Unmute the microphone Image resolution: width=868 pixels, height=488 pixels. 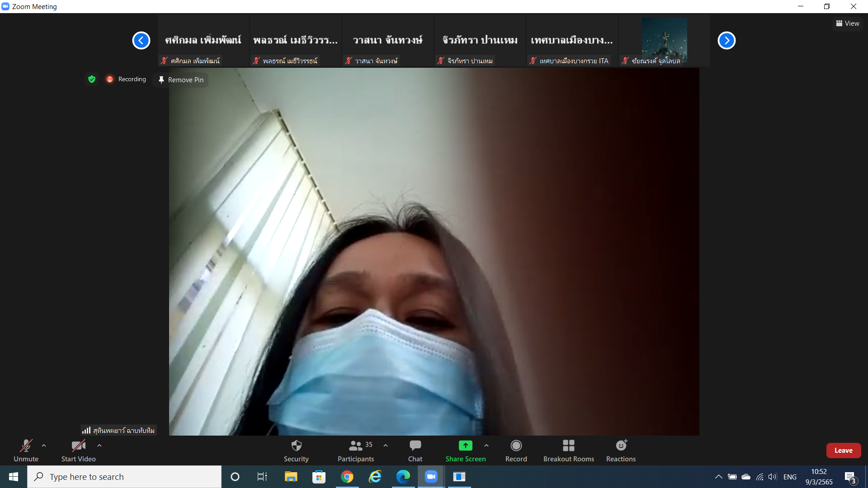[x=26, y=451]
